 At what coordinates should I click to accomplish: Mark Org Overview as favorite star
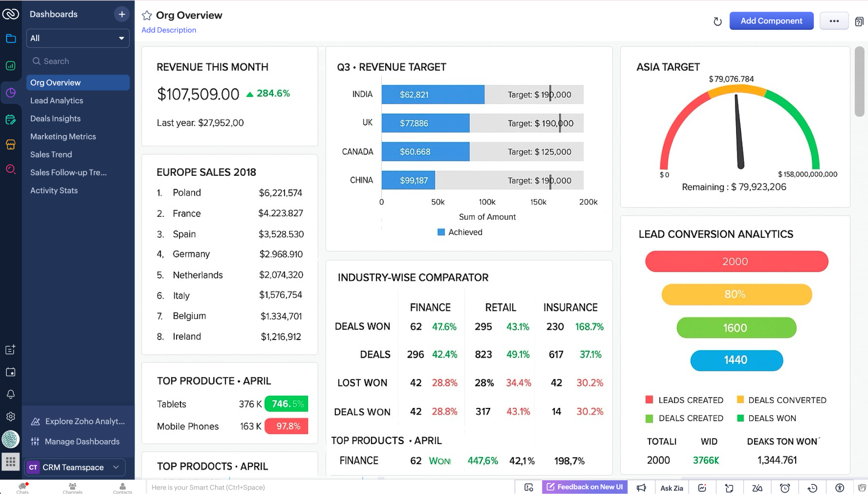click(147, 15)
